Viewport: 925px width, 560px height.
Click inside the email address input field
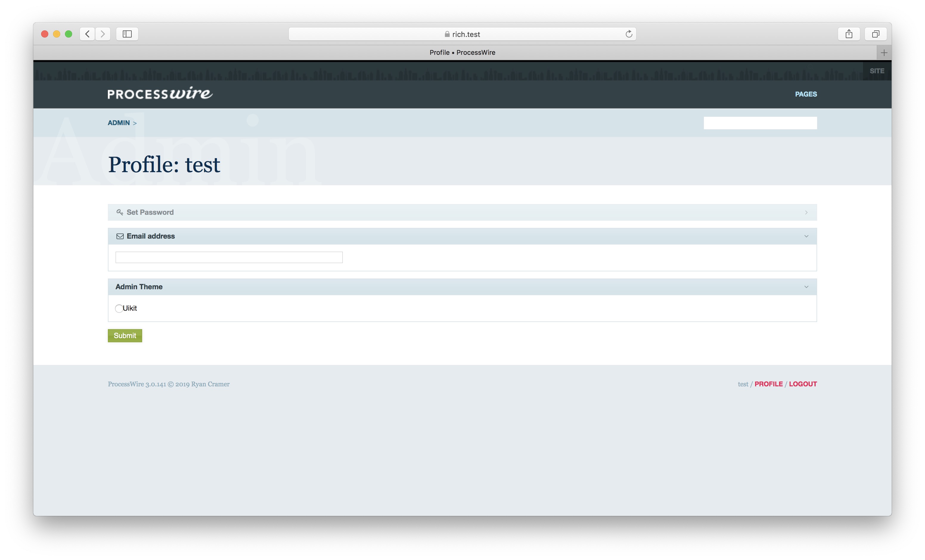coord(229,257)
